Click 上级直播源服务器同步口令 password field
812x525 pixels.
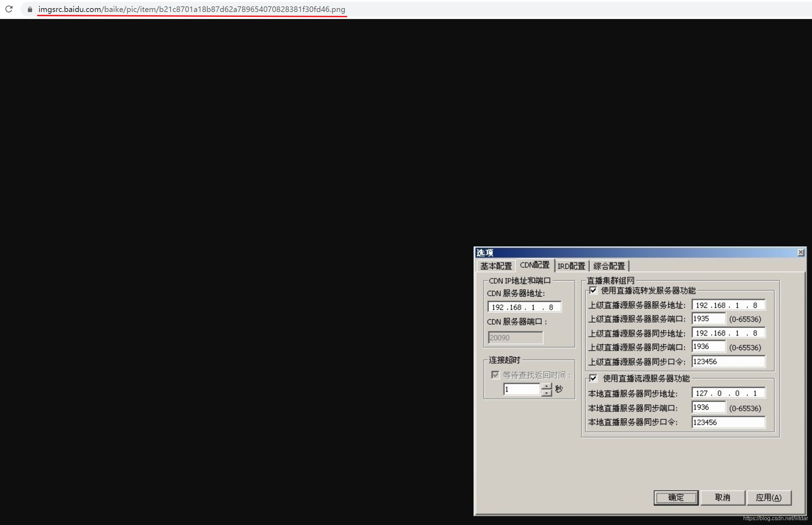click(728, 361)
